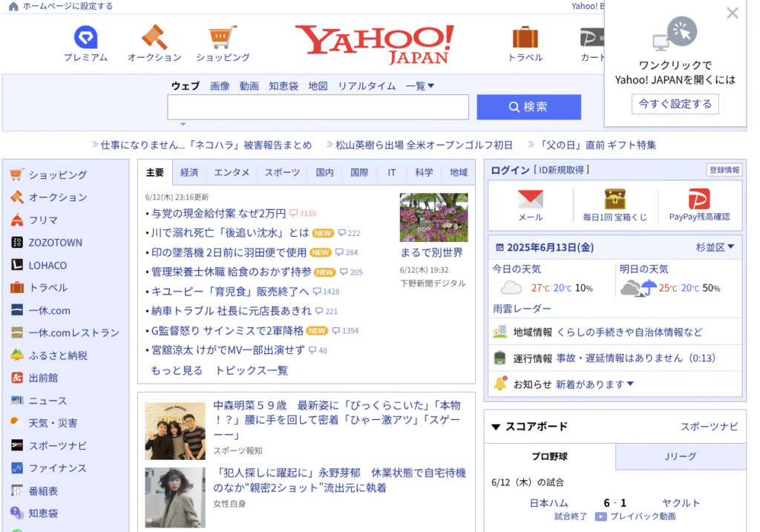This screenshot has height=532, width=760.
Task: Switch to the 国内 news tab
Action: tap(325, 172)
